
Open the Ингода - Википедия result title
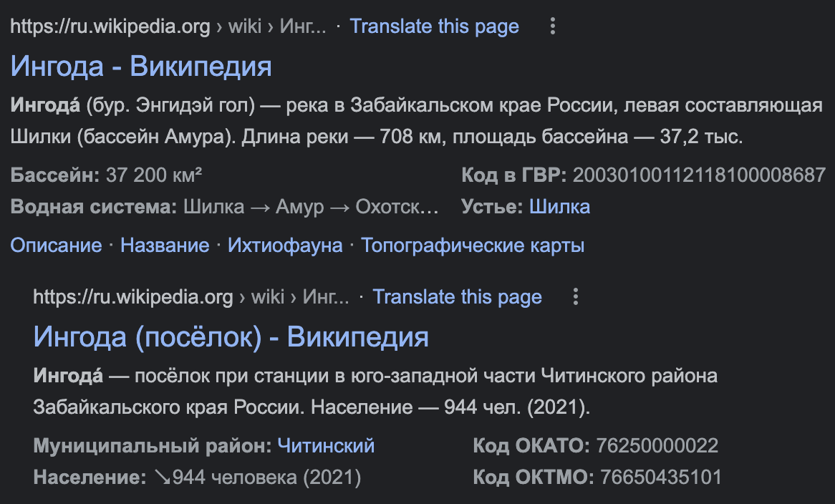(x=141, y=67)
